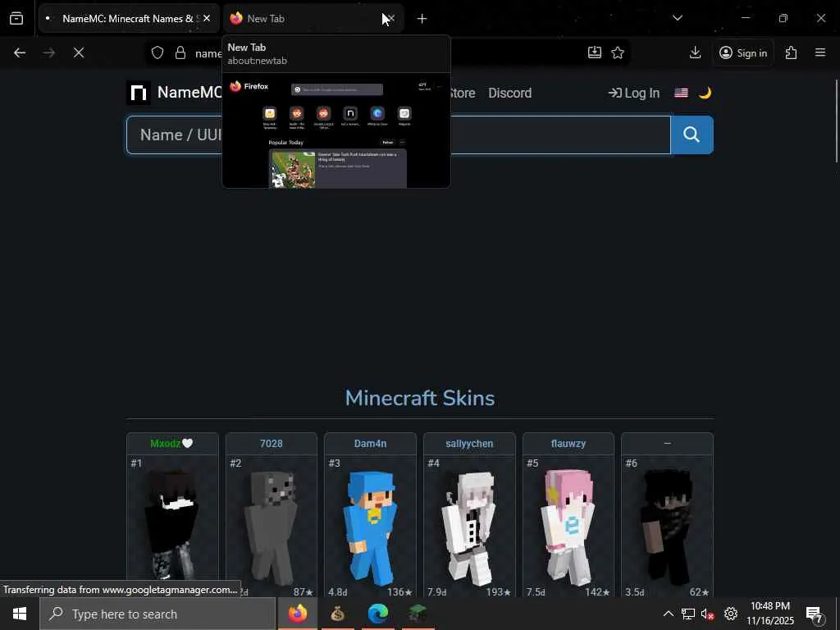Open the Minecraft Skins heading link
The width and height of the screenshot is (840, 630).
point(420,398)
